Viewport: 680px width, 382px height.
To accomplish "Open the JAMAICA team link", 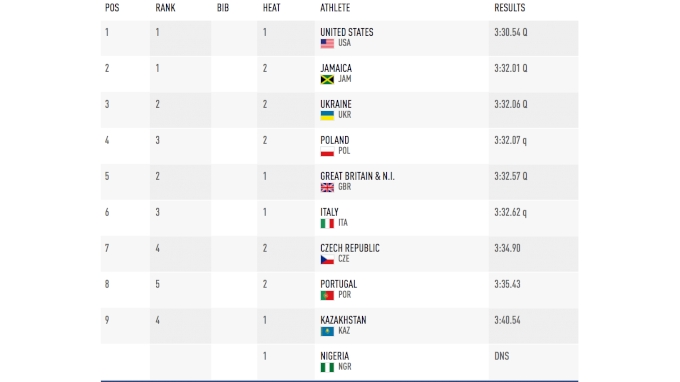I will (x=336, y=68).
